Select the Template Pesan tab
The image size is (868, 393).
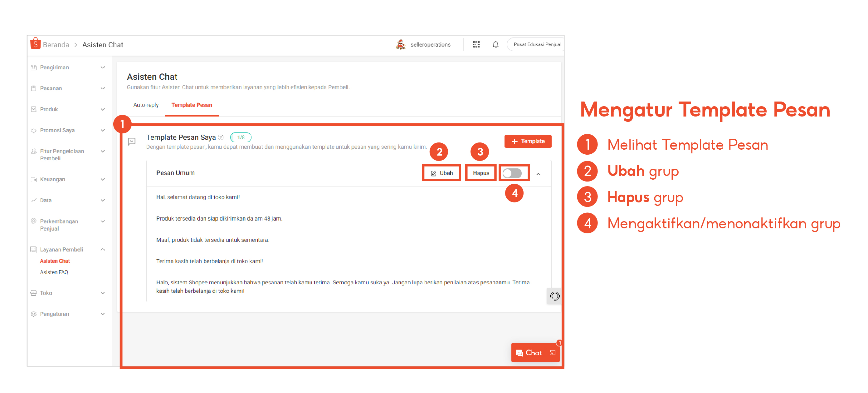pyautogui.click(x=191, y=105)
